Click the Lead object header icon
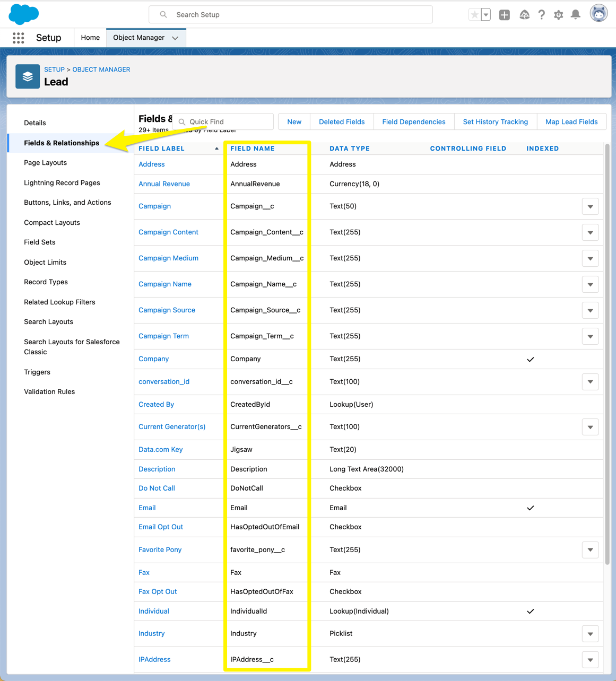This screenshot has width=616, height=681. pyautogui.click(x=28, y=76)
